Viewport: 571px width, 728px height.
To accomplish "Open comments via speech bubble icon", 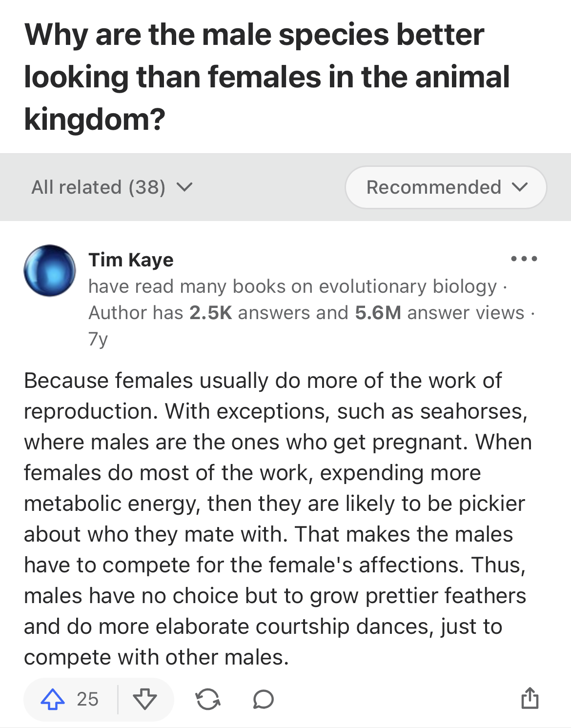I will 264,699.
